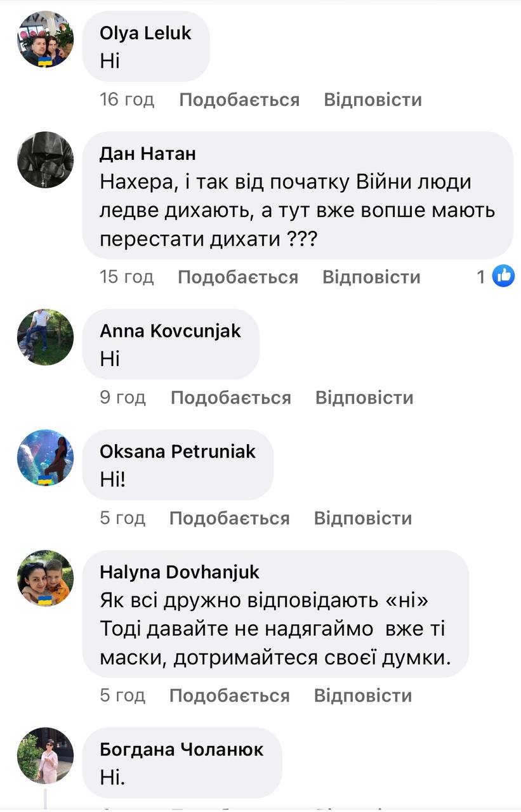Like Olya Leluk's comment via Подобається
Viewport: 521px width, 812px height.
[239, 100]
